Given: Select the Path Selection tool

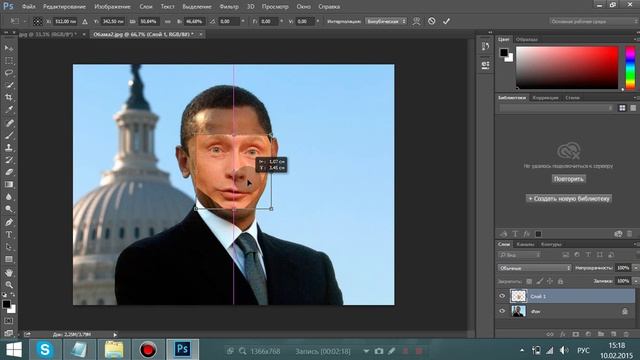Looking at the screenshot, I should tap(9, 247).
